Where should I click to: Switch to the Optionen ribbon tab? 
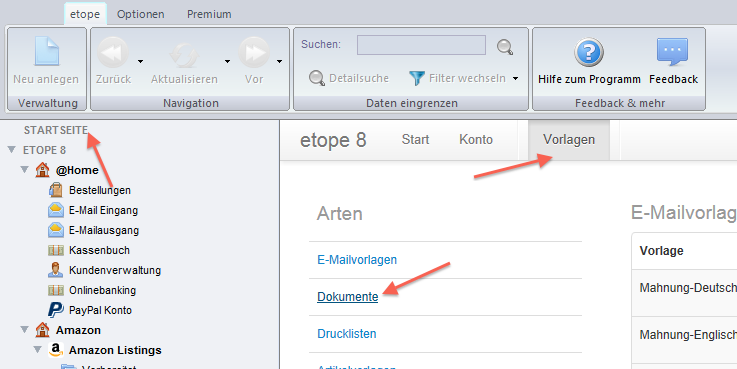[141, 14]
